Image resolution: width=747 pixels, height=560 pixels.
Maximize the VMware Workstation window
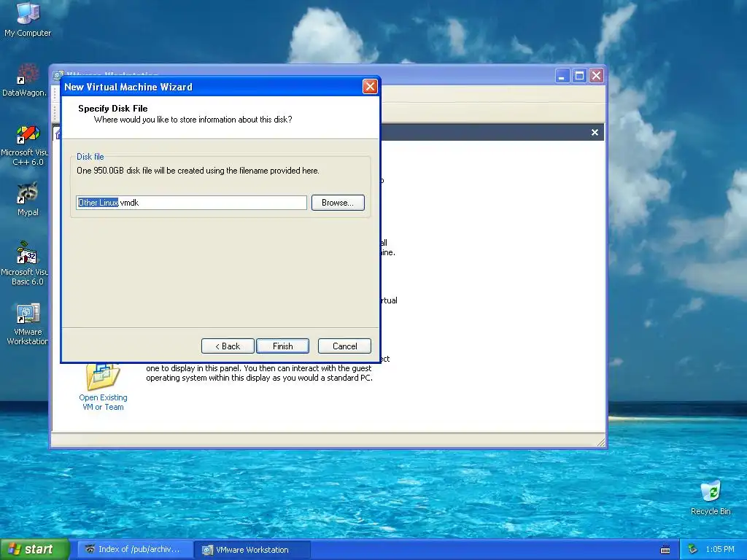click(x=579, y=76)
